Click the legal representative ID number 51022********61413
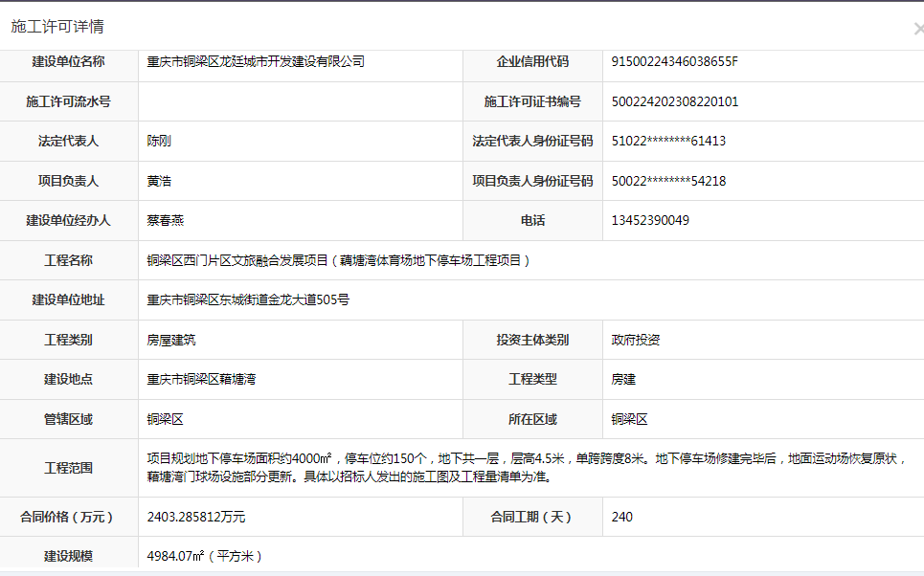This screenshot has width=924, height=576. point(668,142)
